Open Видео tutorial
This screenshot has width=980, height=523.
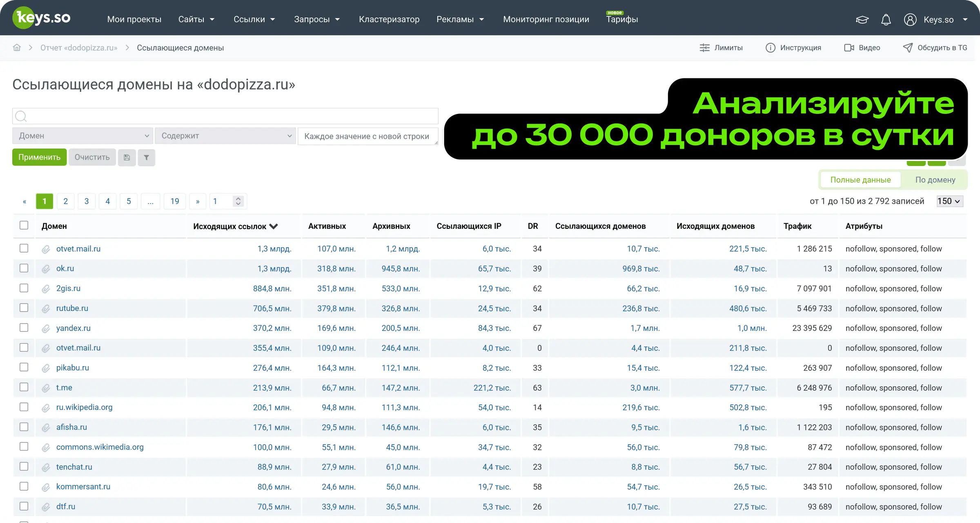[862, 48]
